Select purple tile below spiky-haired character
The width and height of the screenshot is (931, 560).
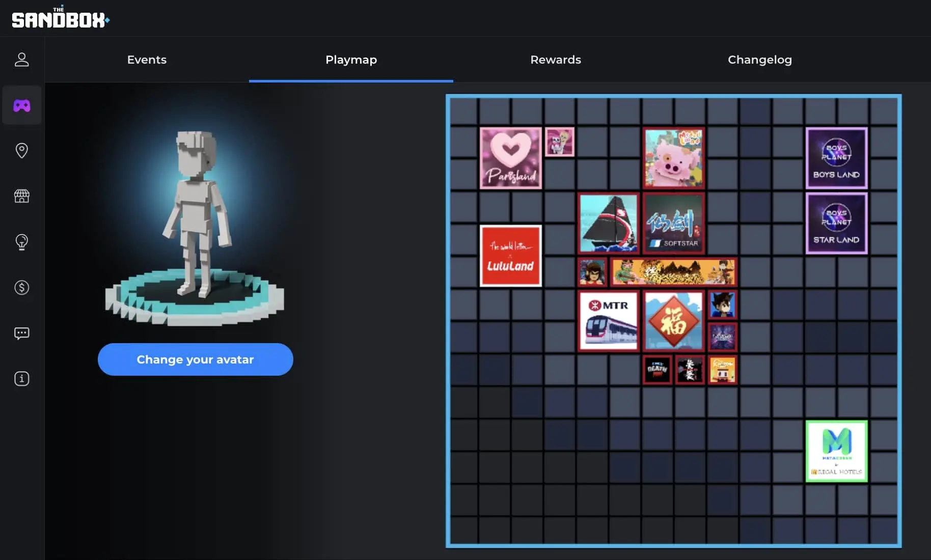click(723, 337)
